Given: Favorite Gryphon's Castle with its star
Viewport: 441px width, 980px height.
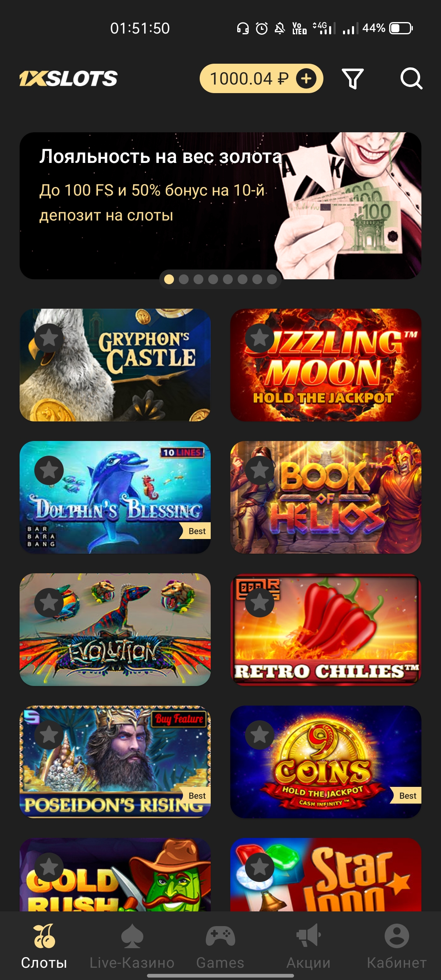Looking at the screenshot, I should (x=49, y=338).
